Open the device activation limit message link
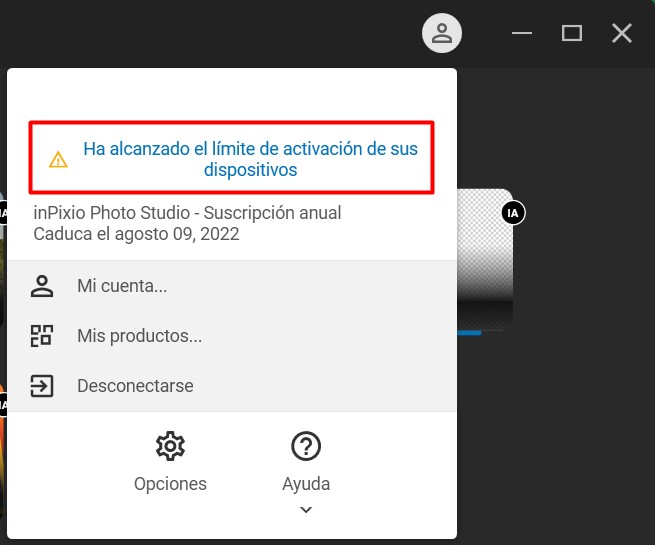The height and width of the screenshot is (545, 655). (250, 159)
